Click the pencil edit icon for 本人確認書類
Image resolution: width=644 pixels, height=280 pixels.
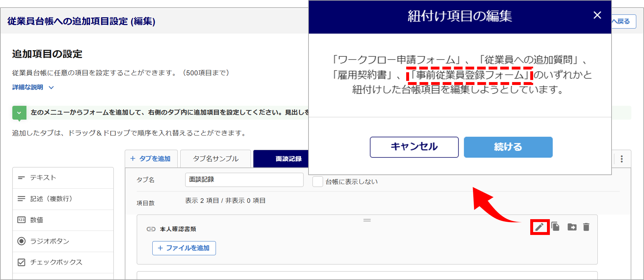point(540,227)
